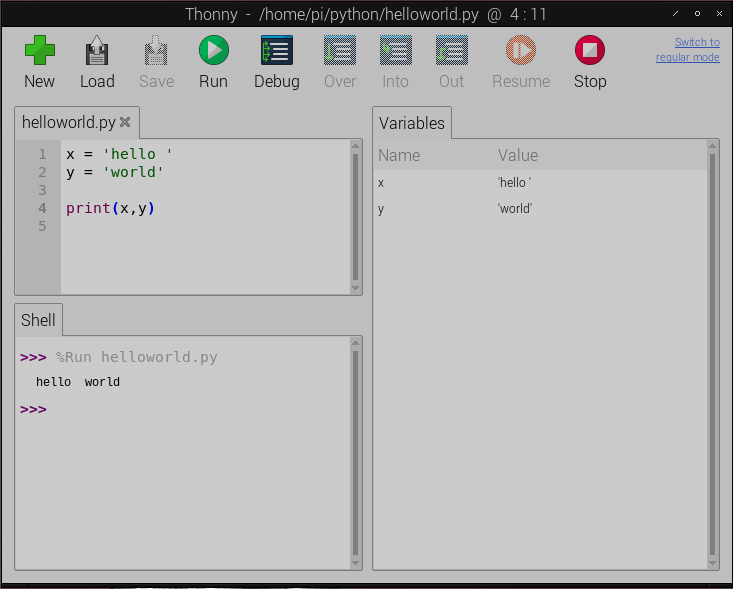Run the script with green Run button
The height and width of the screenshot is (589, 733).
pos(214,50)
